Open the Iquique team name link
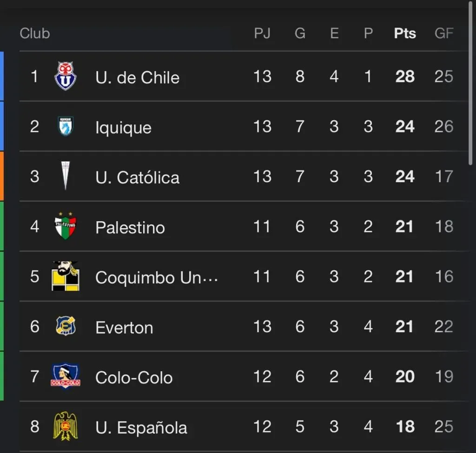This screenshot has height=453, width=476. pos(123,127)
